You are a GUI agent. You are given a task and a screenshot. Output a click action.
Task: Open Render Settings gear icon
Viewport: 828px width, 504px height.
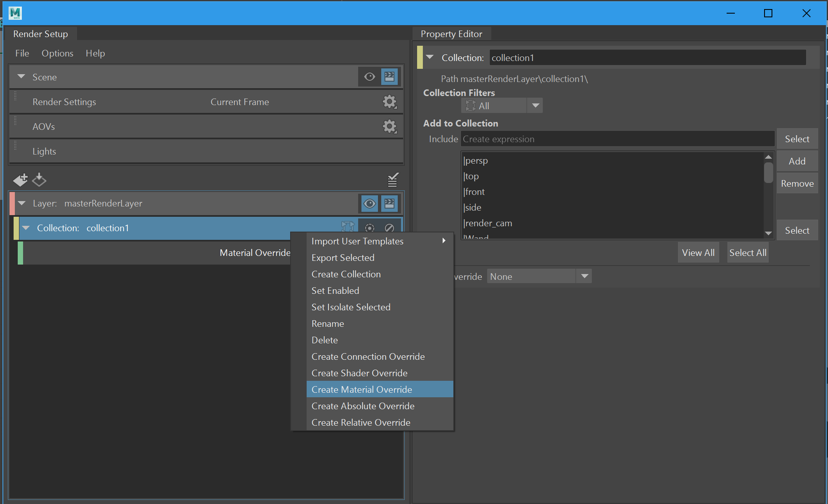389,102
